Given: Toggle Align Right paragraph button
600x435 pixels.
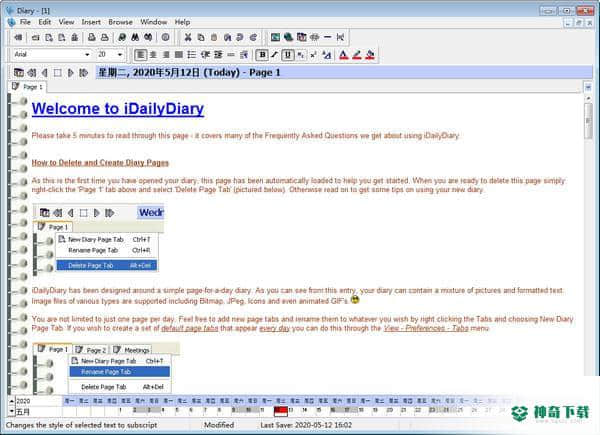Looking at the screenshot, I should click(x=166, y=55).
